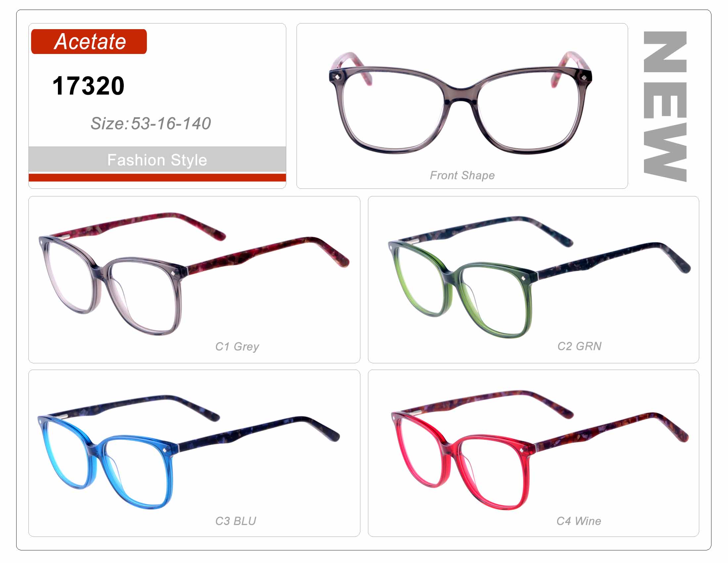Open the C4 wine red glasses image

pos(540,450)
